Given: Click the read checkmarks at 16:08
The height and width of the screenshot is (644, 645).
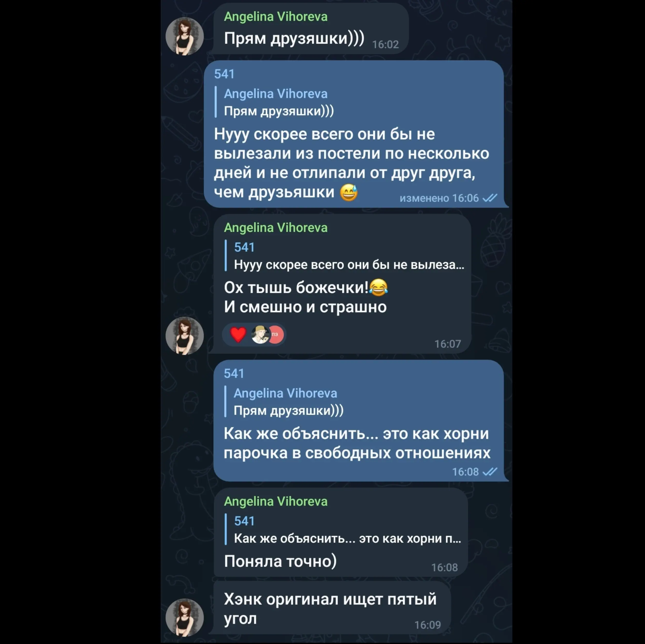Looking at the screenshot, I should click(x=490, y=471).
